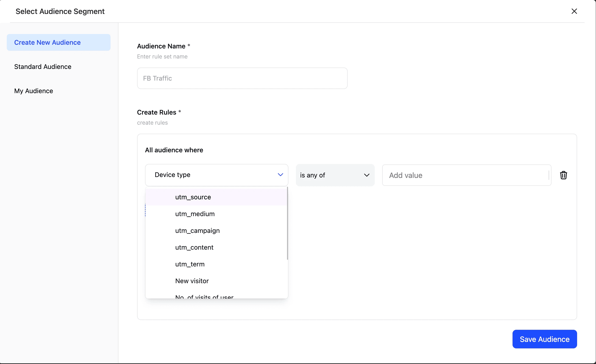Viewport: 596px width, 364px height.
Task: Click the Save Audience button
Action: [x=544, y=339]
